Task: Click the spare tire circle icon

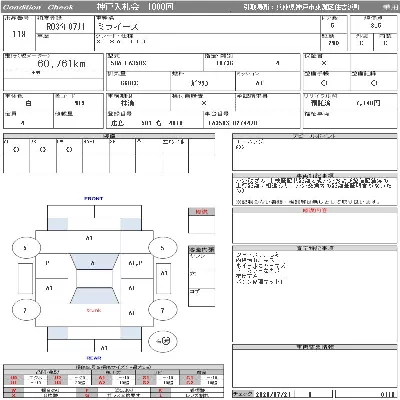Action: (163, 341)
